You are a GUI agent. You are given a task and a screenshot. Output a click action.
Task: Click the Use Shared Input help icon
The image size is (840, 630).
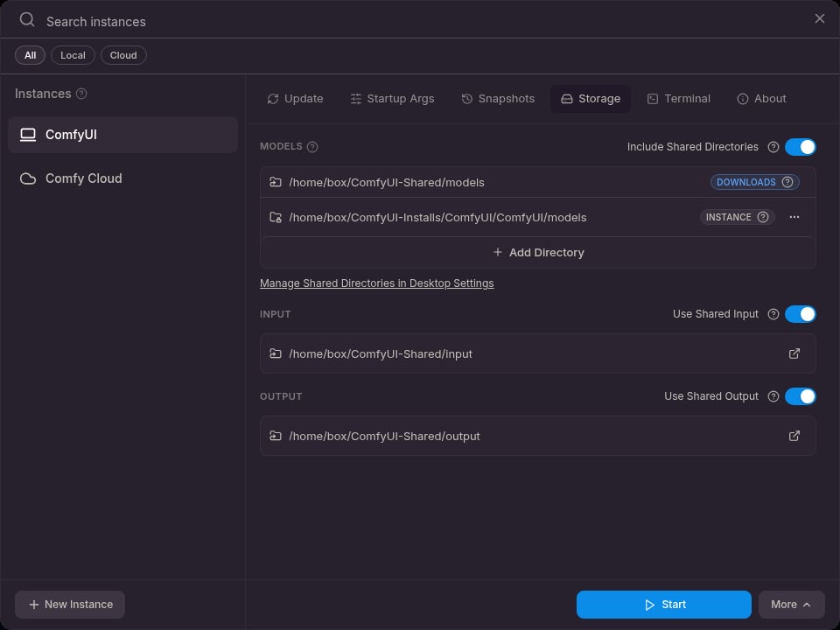[x=773, y=314]
